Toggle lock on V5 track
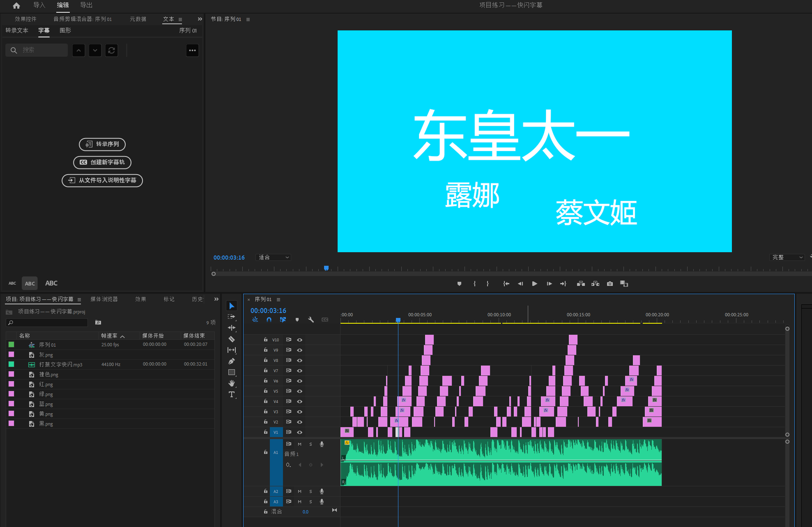The image size is (812, 527). 266,391
